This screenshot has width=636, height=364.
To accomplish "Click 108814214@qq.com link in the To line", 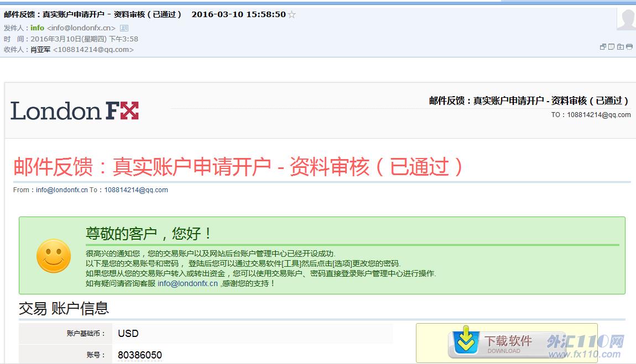I will (136, 190).
